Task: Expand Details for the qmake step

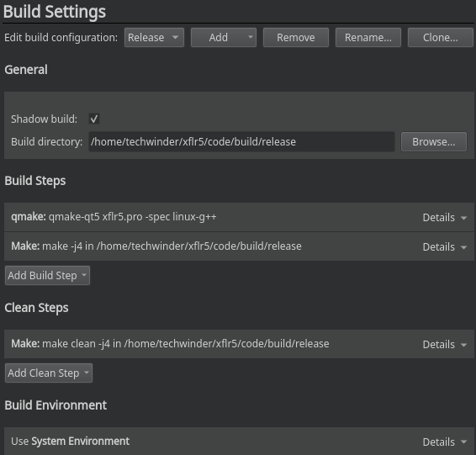Action: pyautogui.click(x=444, y=218)
